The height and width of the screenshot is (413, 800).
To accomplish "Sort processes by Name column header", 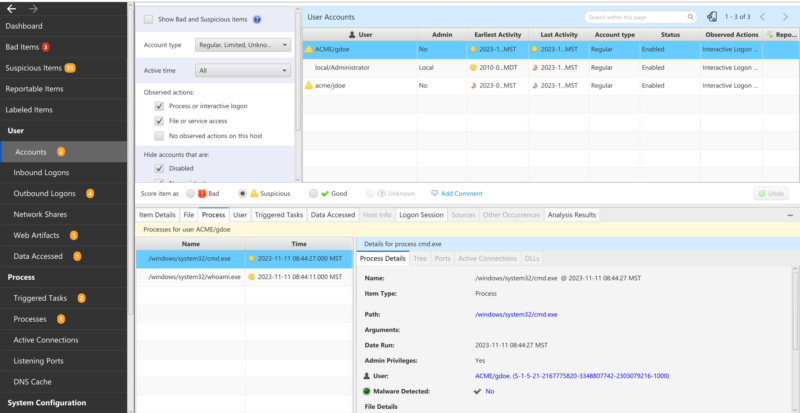I will click(190, 244).
